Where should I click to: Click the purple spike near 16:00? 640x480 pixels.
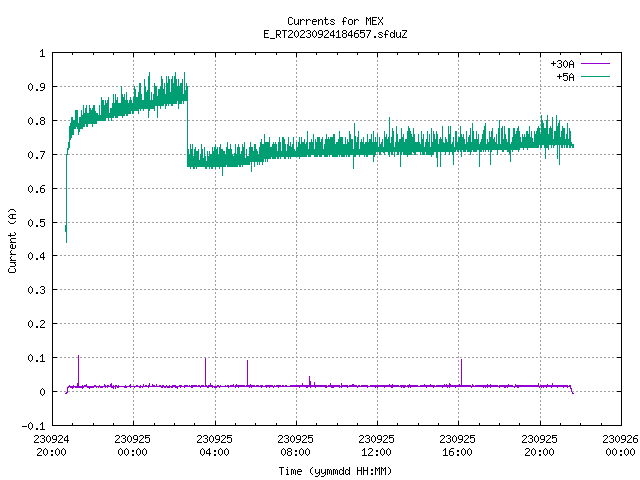(461, 372)
